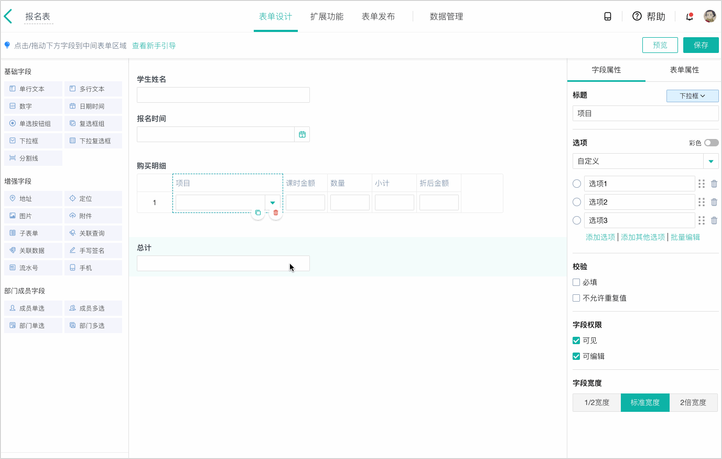This screenshot has width=722, height=459.
Task: Select the radio button for 选项3
Action: (576, 221)
